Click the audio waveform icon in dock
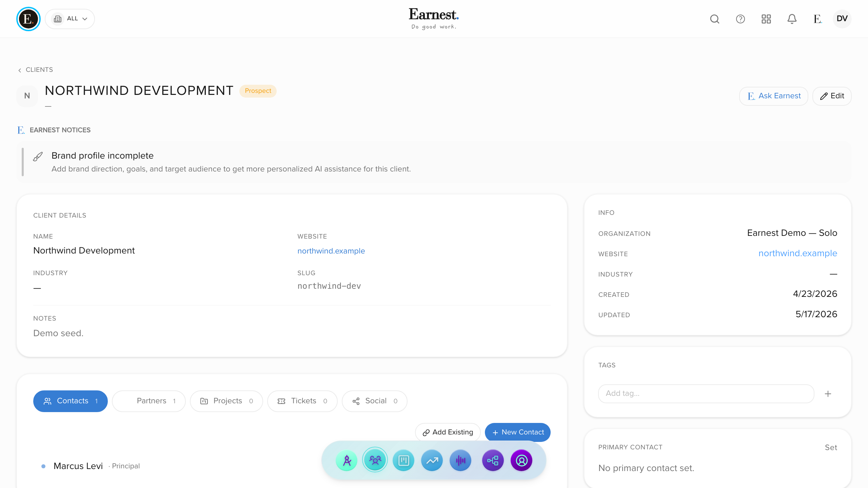 tap(460, 461)
